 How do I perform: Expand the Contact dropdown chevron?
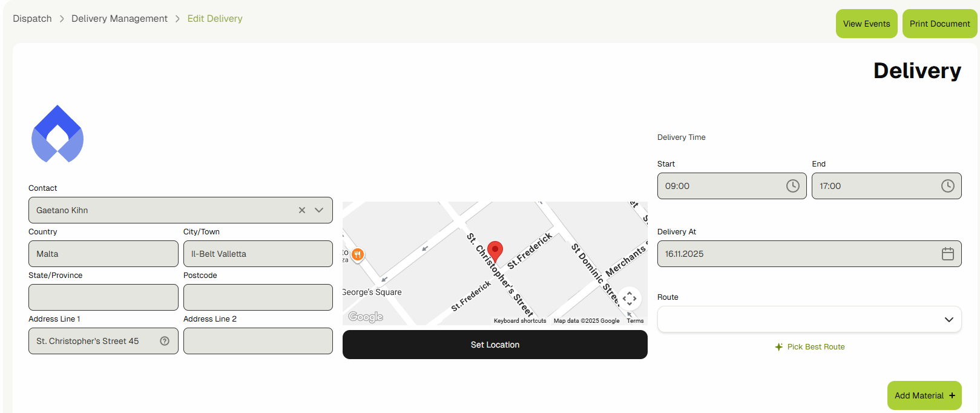click(x=319, y=210)
